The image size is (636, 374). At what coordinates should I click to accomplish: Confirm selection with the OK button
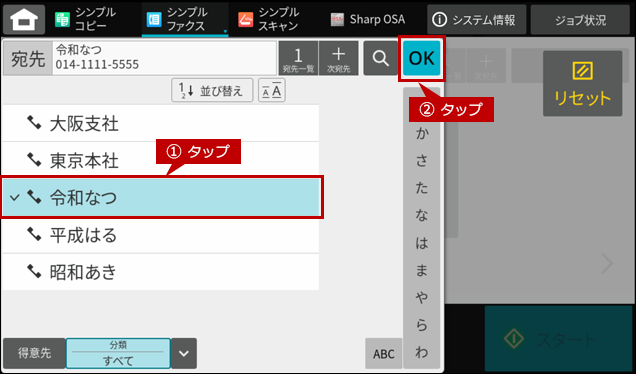(x=421, y=58)
